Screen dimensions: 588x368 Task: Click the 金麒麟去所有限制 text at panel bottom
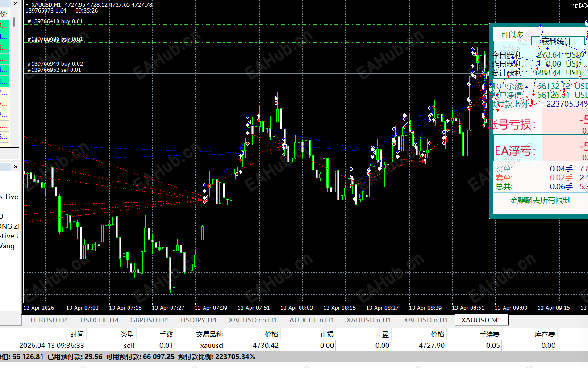coord(540,200)
